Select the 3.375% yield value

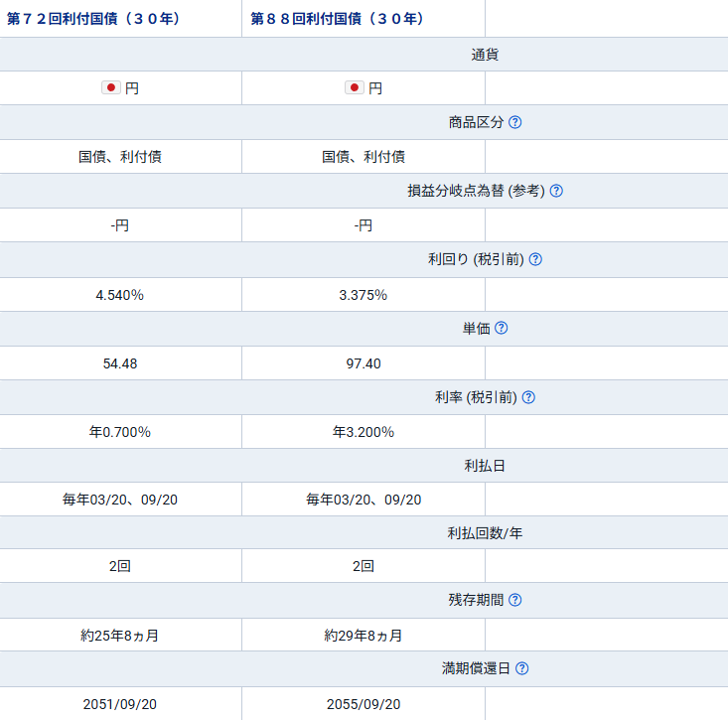coord(364,295)
